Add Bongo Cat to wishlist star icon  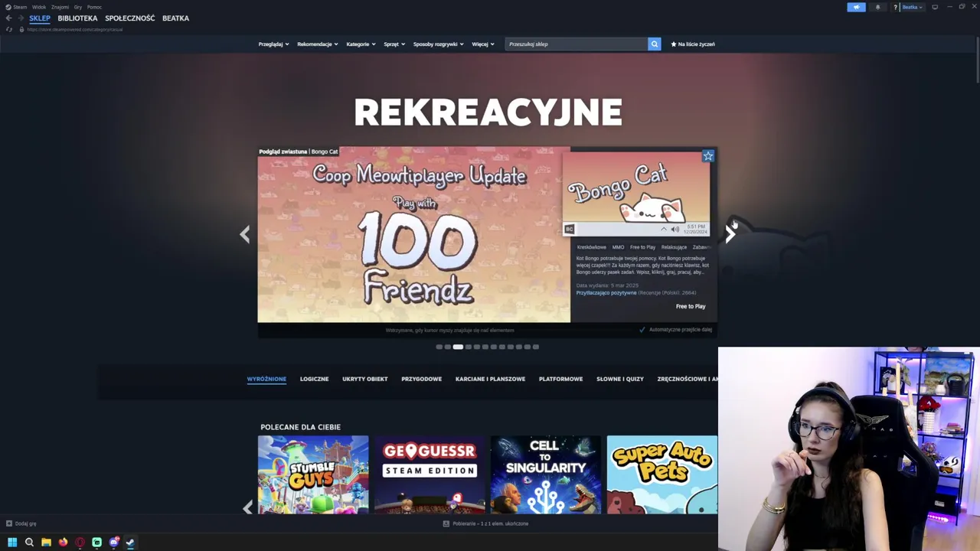[708, 156]
